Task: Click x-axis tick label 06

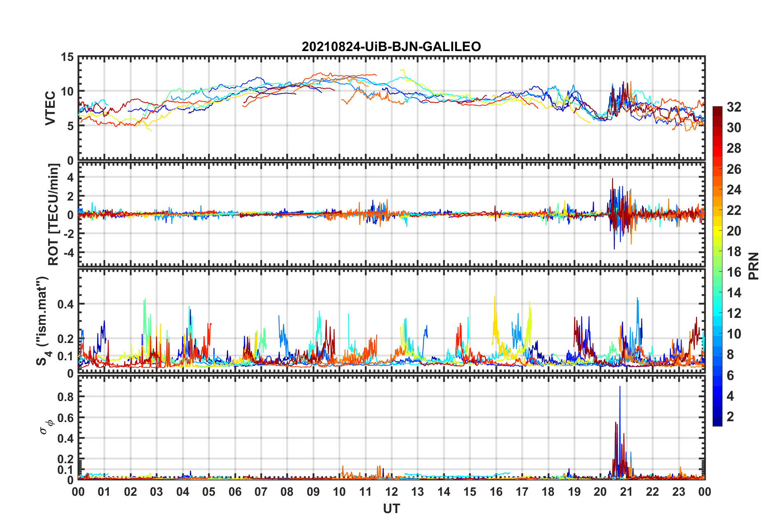Action: click(x=235, y=492)
